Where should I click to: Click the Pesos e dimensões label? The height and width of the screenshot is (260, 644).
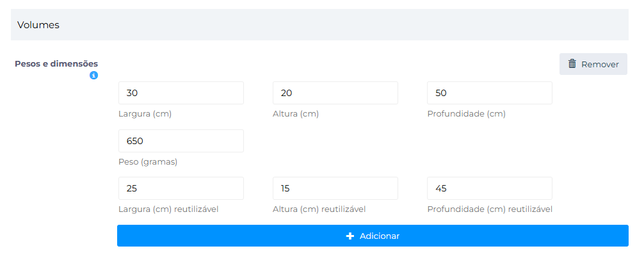pyautogui.click(x=56, y=64)
